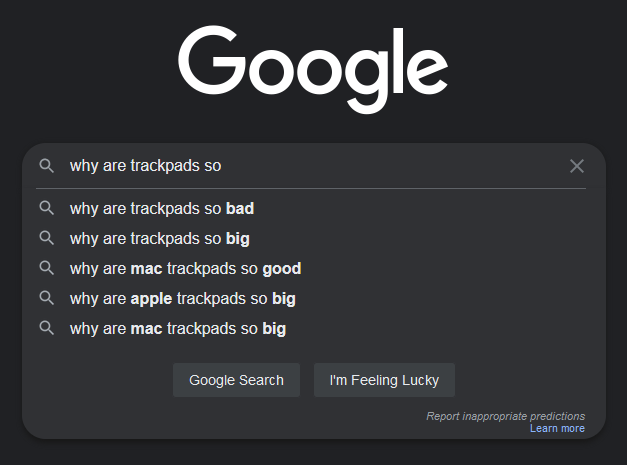The height and width of the screenshot is (465, 627).
Task: Open Report inappropriate predictions link
Action: click(505, 416)
